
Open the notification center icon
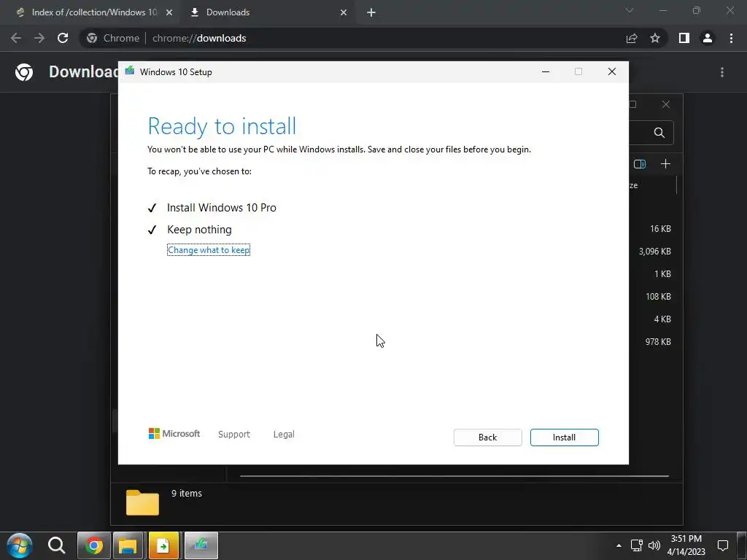[x=723, y=545]
